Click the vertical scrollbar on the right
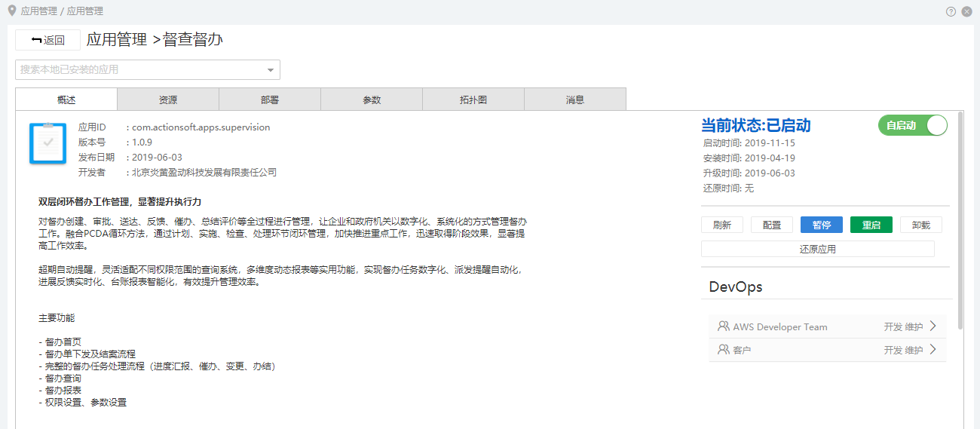The width and height of the screenshot is (980, 429). [x=960, y=219]
